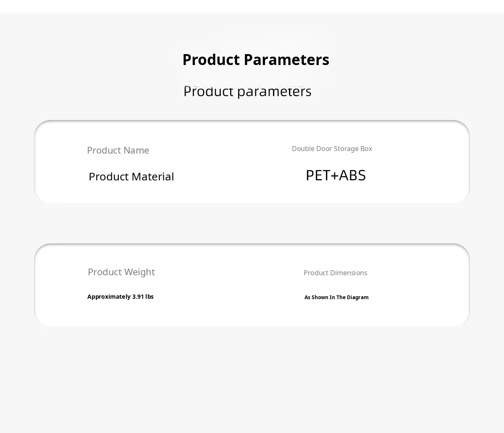This screenshot has height=433, width=504.
Task: Click "PET" in the material value
Action: click(x=318, y=175)
